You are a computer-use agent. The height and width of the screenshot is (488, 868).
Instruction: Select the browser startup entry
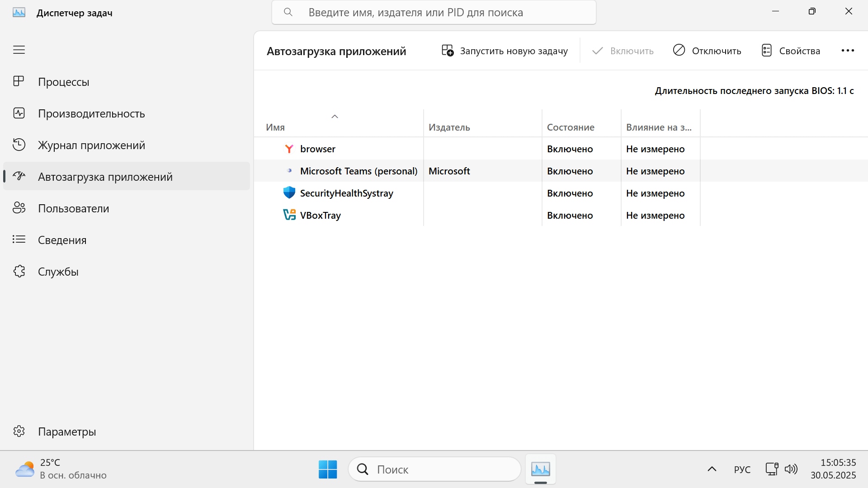pyautogui.click(x=317, y=149)
